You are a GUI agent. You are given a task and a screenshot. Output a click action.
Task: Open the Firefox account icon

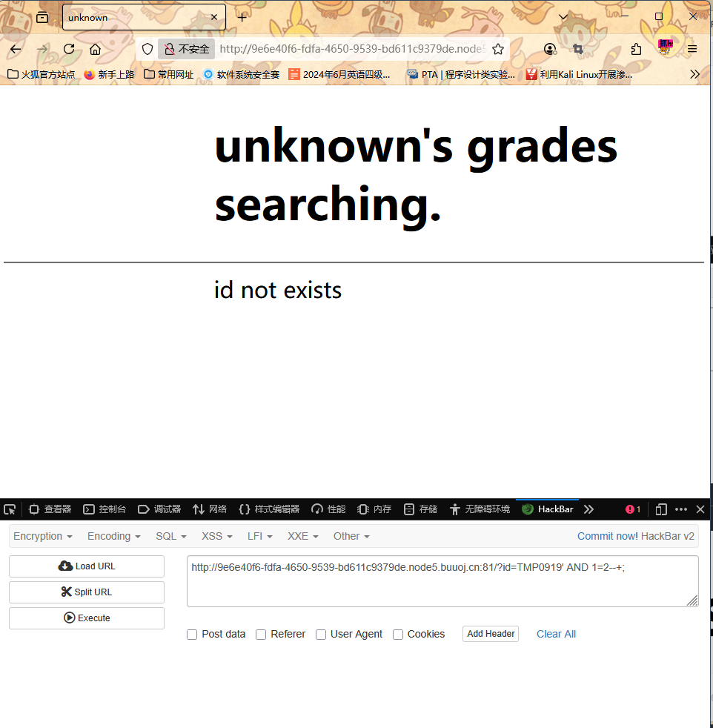click(x=550, y=49)
